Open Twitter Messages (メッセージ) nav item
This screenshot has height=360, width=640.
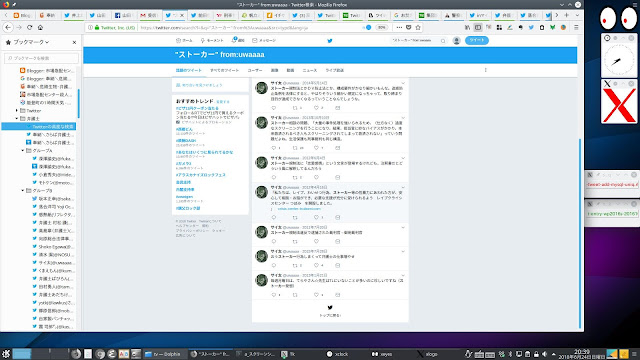click(x=264, y=40)
